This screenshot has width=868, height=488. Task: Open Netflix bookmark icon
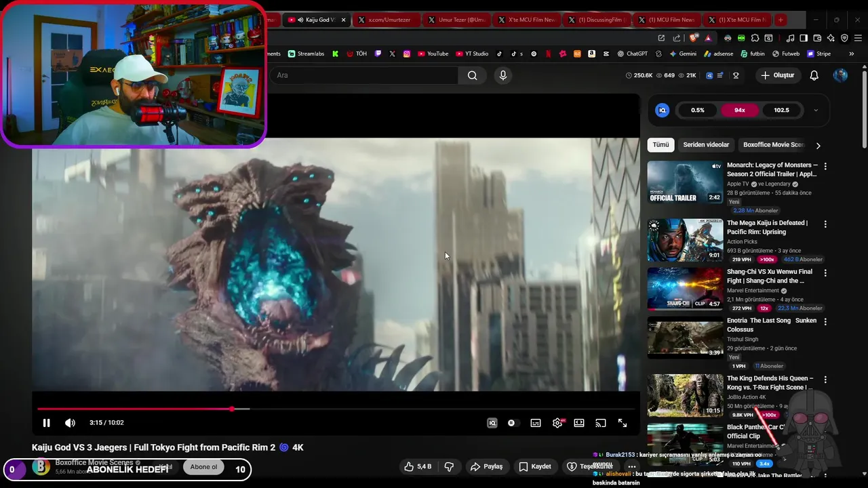click(x=548, y=54)
